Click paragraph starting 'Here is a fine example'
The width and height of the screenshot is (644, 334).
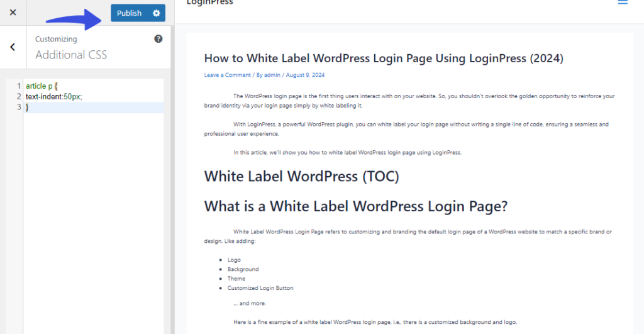(x=375, y=322)
